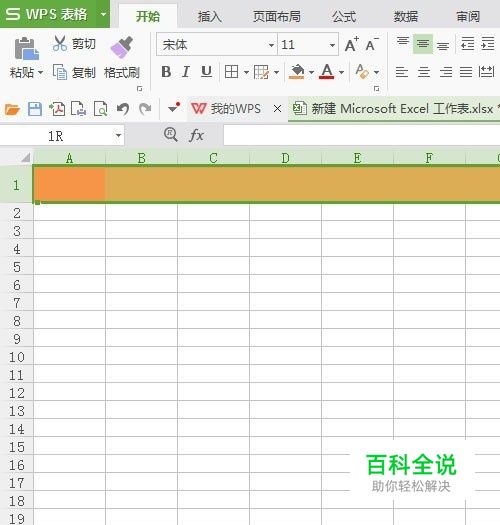Click distributed alignment icon
Screen dimensions: 500x525
tap(486, 72)
